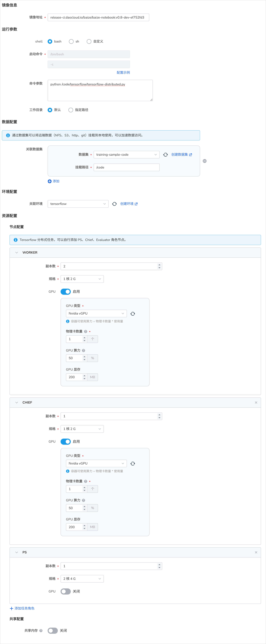Remove the PS role with X
The image size is (266, 644).
tap(256, 552)
